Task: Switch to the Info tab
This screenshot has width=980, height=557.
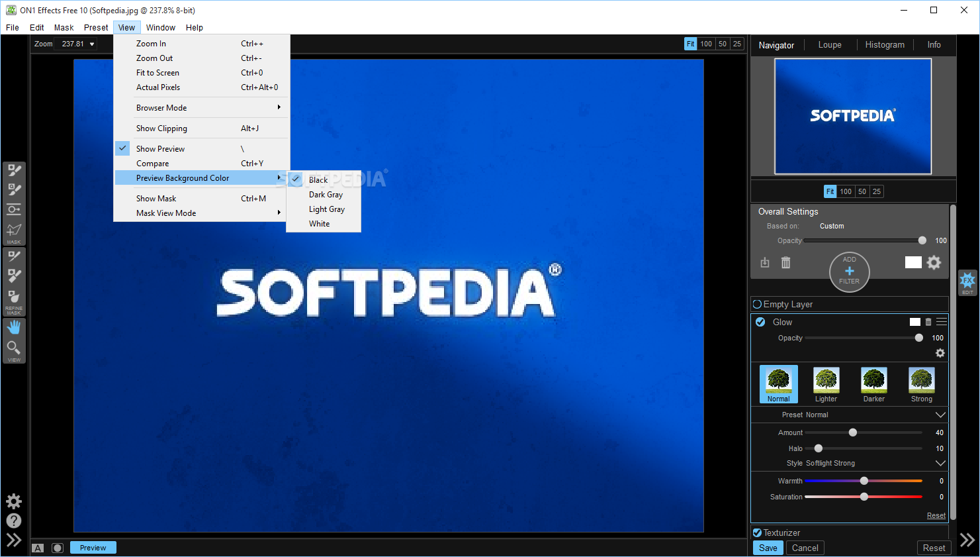Action: tap(934, 45)
